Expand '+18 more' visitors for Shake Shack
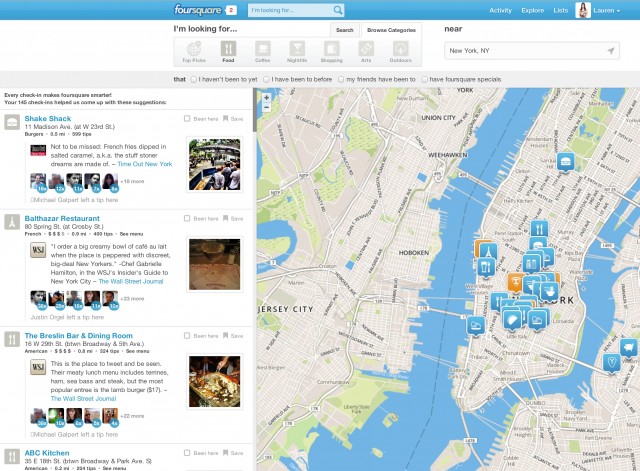 click(x=132, y=181)
